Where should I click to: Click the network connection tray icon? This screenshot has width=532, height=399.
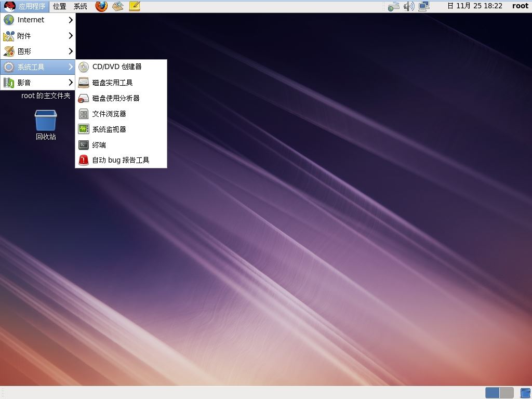[394, 6]
